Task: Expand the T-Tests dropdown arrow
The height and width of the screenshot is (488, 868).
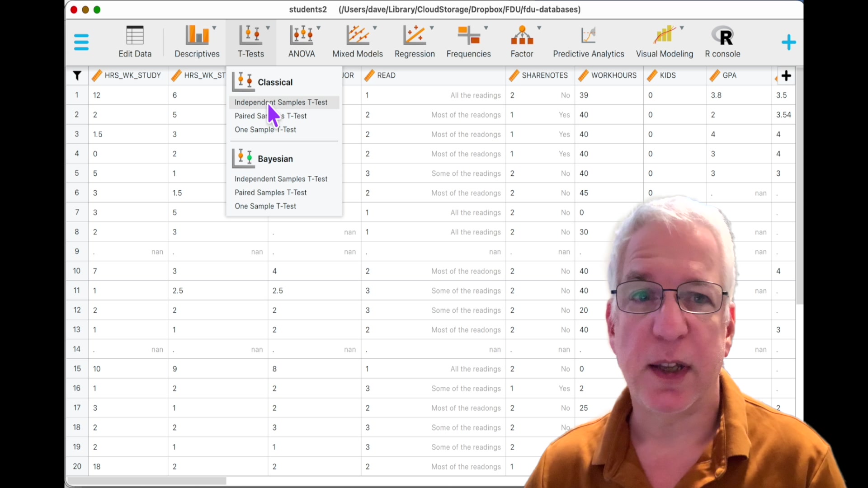Action: coord(268,27)
